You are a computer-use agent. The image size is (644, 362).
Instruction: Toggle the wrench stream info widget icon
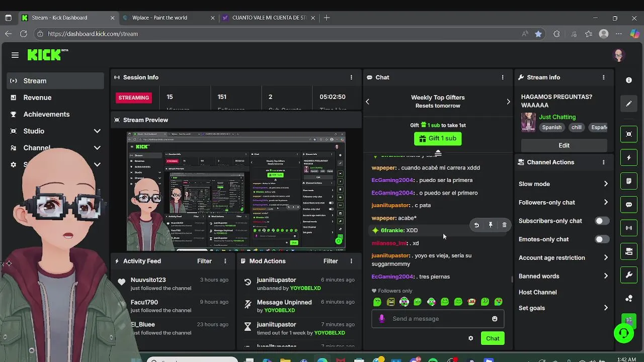point(629,275)
